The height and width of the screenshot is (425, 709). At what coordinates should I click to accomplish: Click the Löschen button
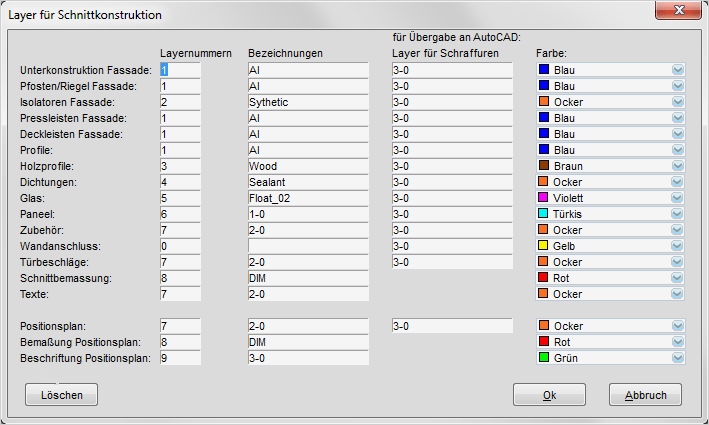61,395
